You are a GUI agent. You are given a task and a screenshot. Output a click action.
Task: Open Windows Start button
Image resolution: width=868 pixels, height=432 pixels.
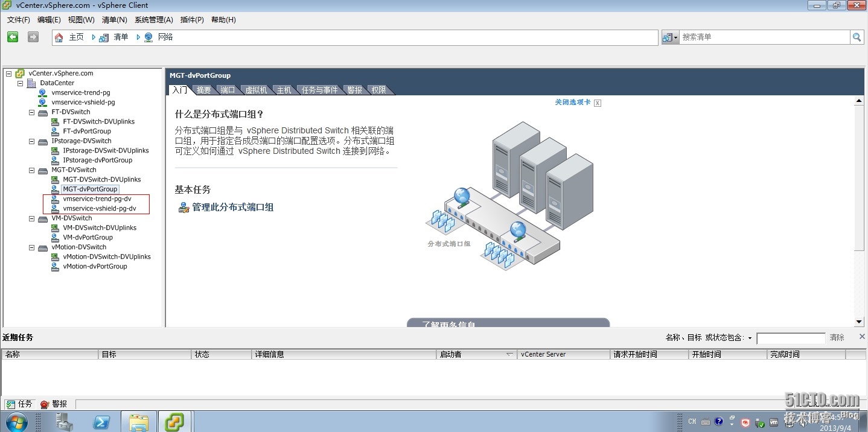pos(17,421)
